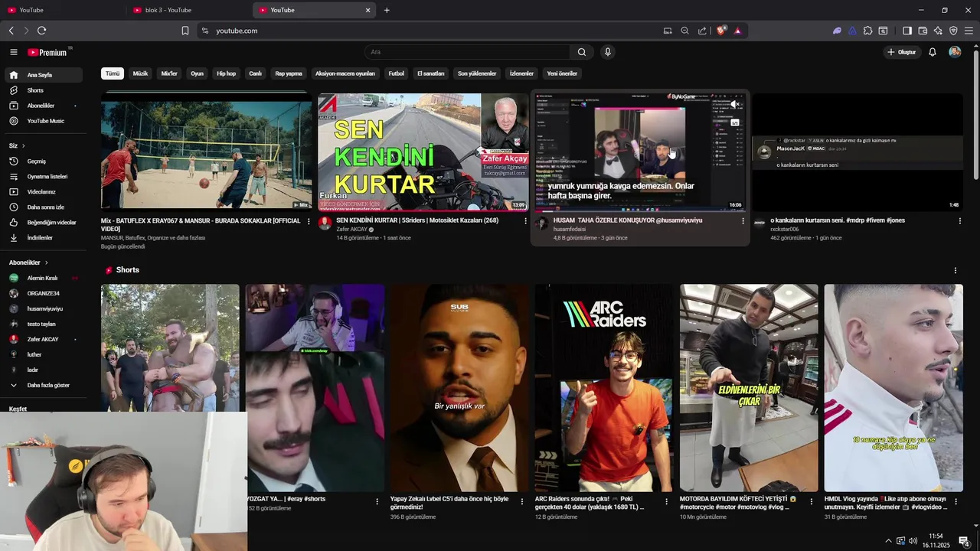The height and width of the screenshot is (551, 980).
Task: Open YouTube Music from the sidebar
Action: pos(43,121)
